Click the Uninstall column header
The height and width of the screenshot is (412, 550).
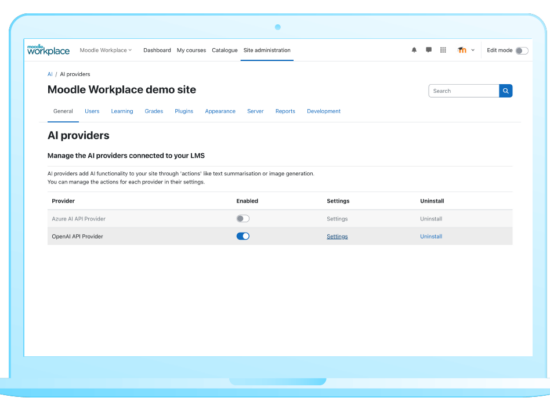click(432, 201)
